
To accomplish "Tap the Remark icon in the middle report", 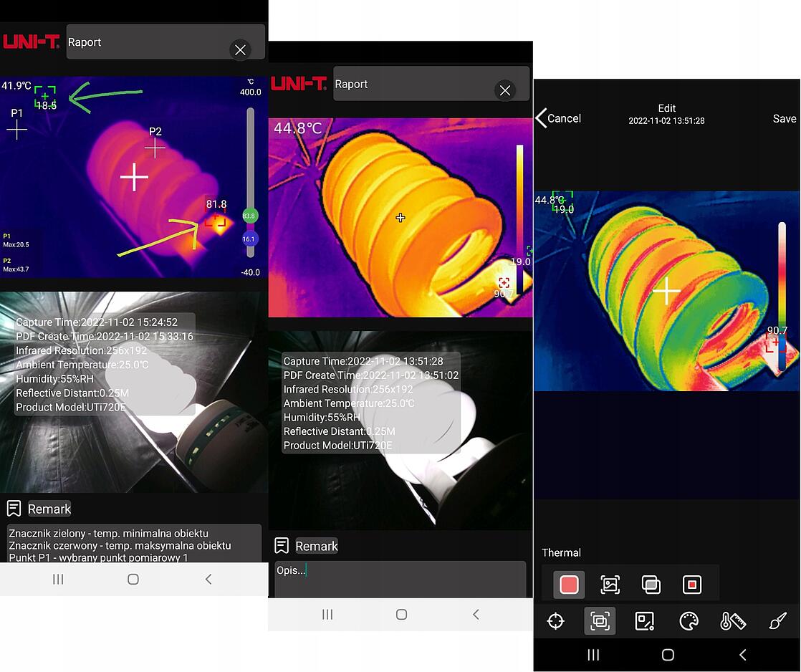I will [x=282, y=546].
